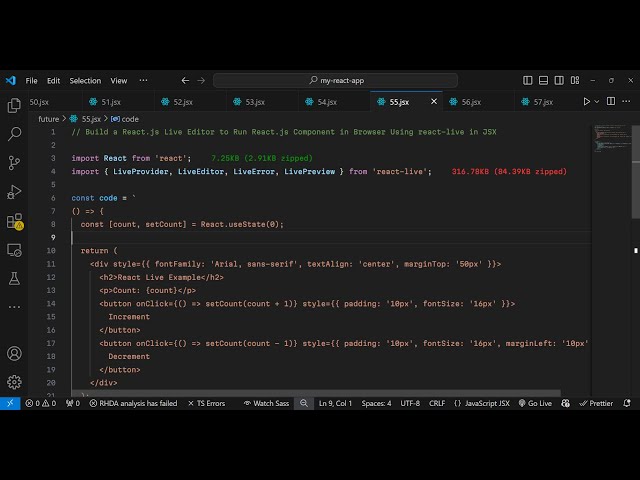Open the Testing flask icon view
This screenshot has height=480, width=640.
(14, 278)
